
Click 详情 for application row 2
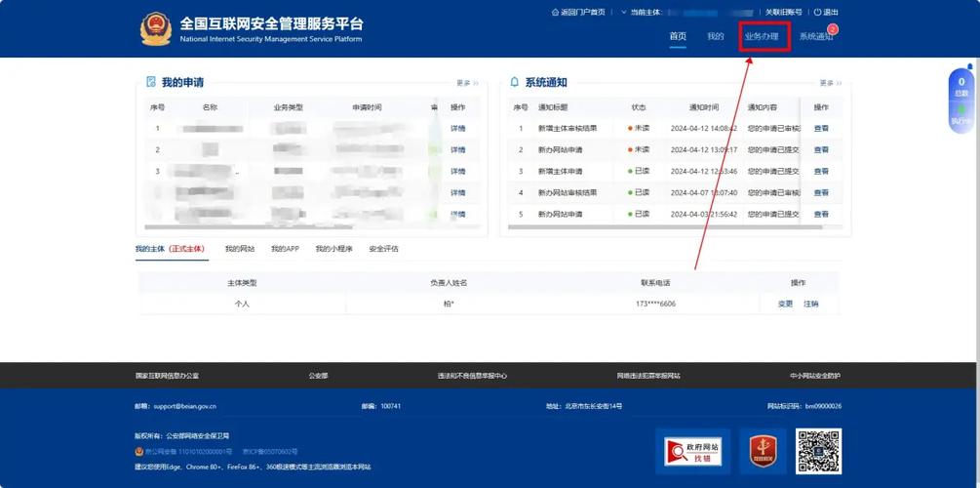pyautogui.click(x=458, y=149)
